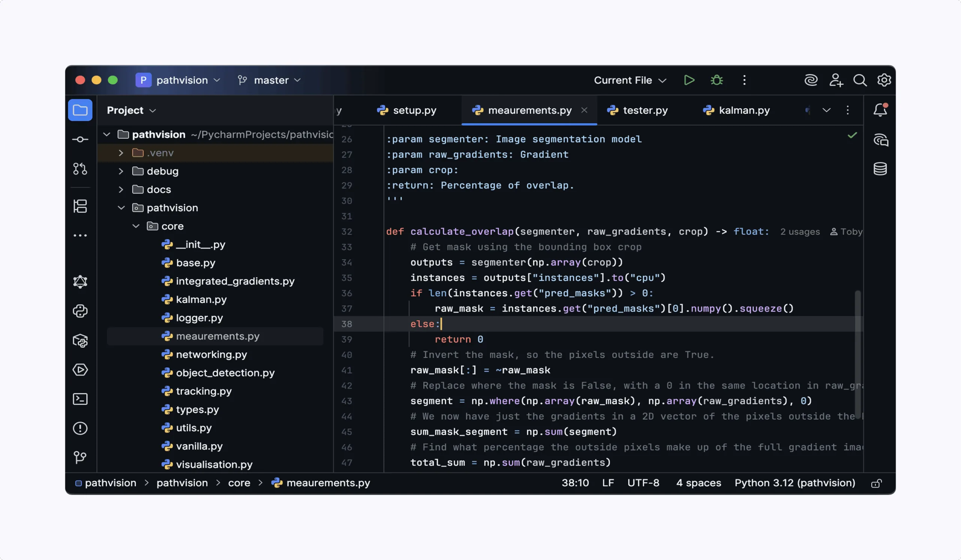The image size is (961, 560).
Task: Select tracking.py in the project tree
Action: pos(203,391)
